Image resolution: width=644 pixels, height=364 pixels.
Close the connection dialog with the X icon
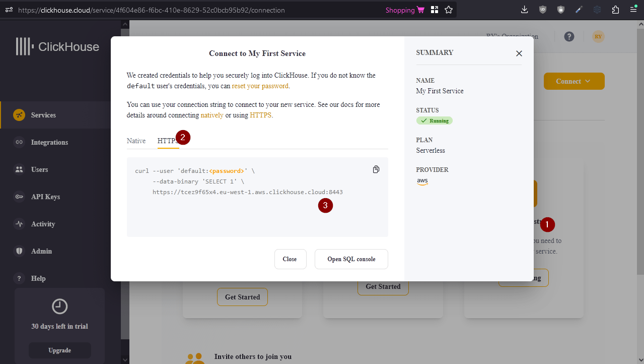(519, 53)
